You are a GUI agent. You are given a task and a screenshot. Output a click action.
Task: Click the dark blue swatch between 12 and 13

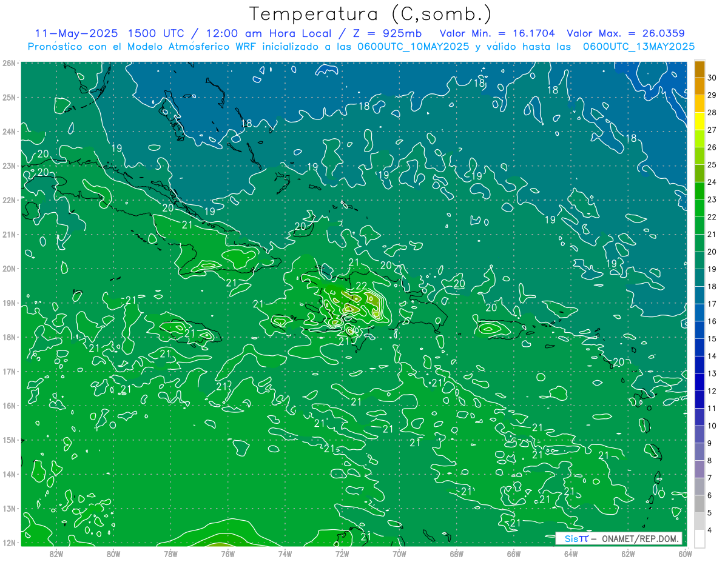[x=699, y=382]
